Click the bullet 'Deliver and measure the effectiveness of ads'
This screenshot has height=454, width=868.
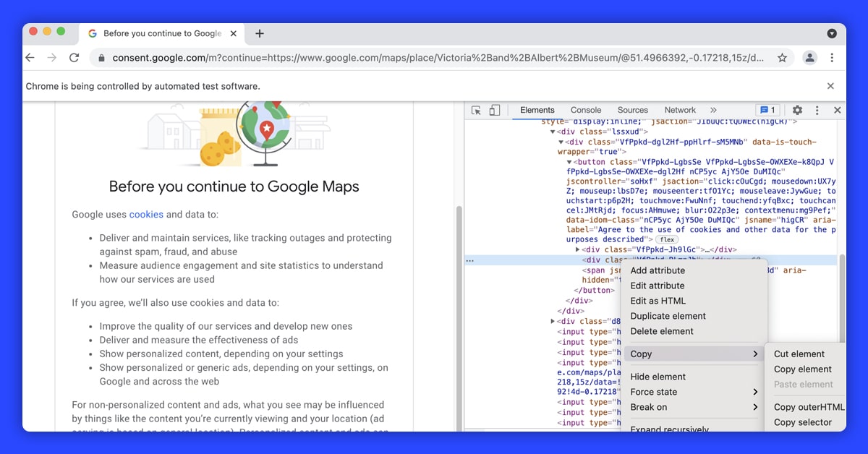tap(199, 340)
